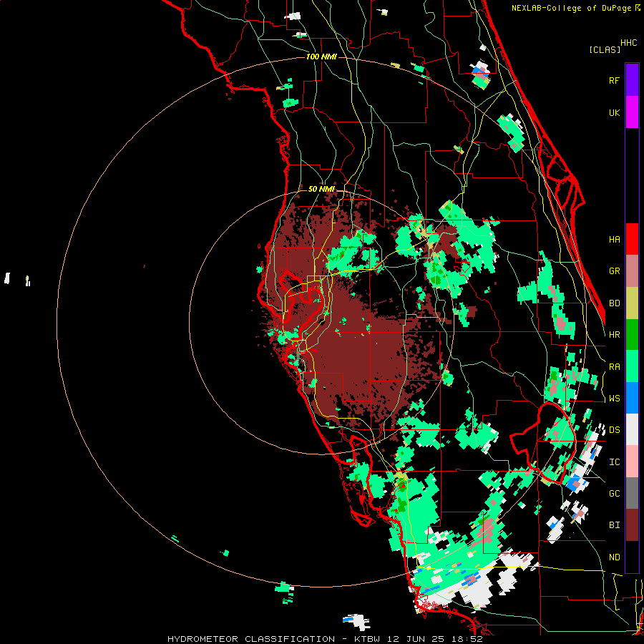Click the KTBW radar site identifier
This screenshot has width=644, height=644.
tap(367, 639)
